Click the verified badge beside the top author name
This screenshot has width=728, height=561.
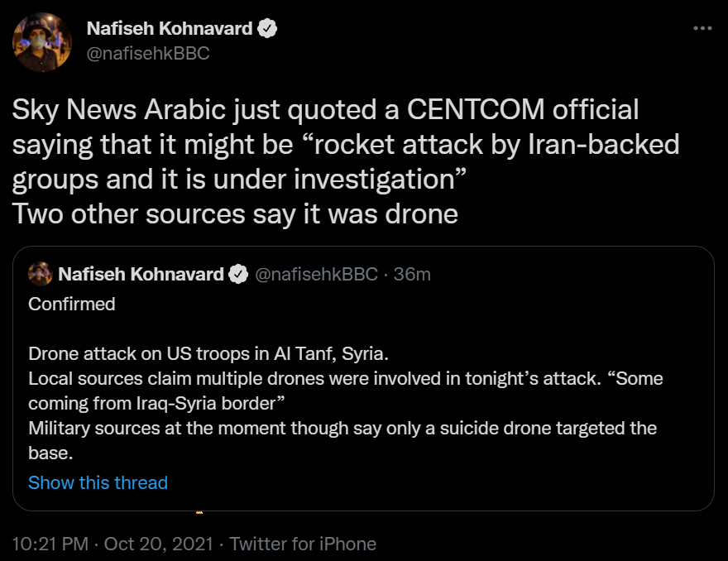coord(266,29)
